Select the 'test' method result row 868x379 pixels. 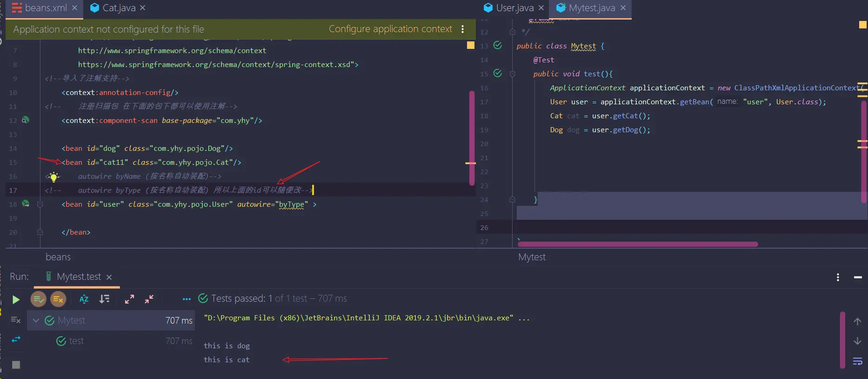pyautogui.click(x=111, y=341)
